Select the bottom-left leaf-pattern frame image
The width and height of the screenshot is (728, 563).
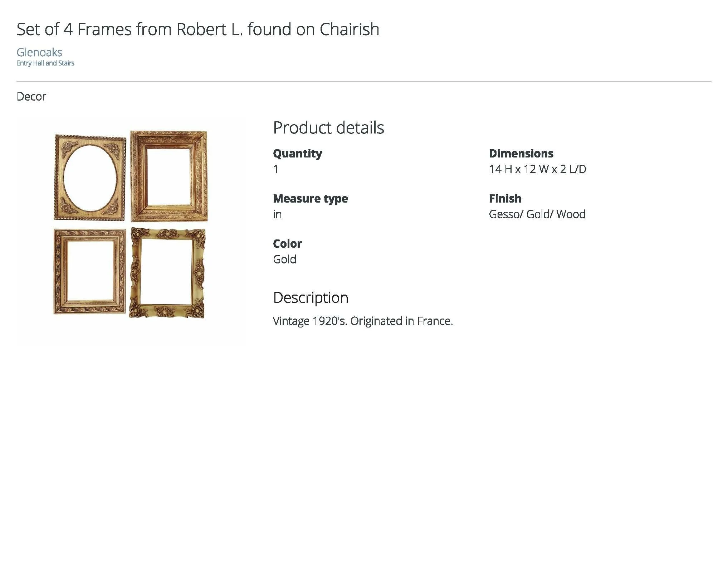[89, 272]
